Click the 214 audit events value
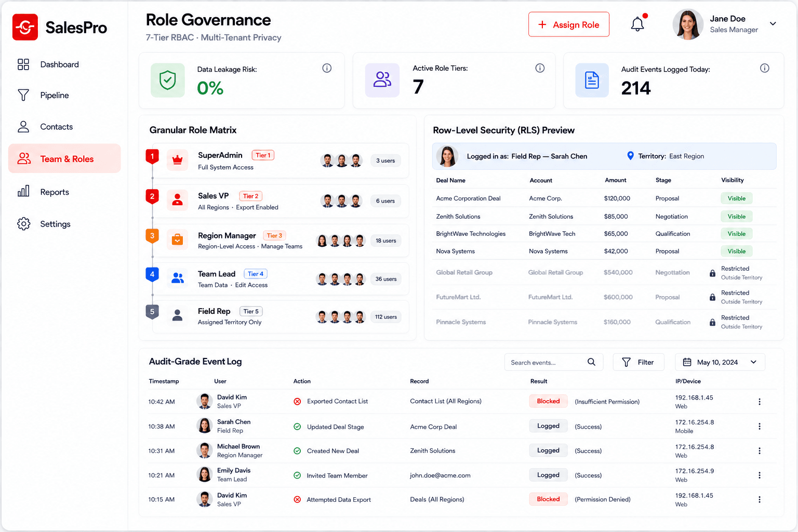The height and width of the screenshot is (532, 798). tap(636, 88)
